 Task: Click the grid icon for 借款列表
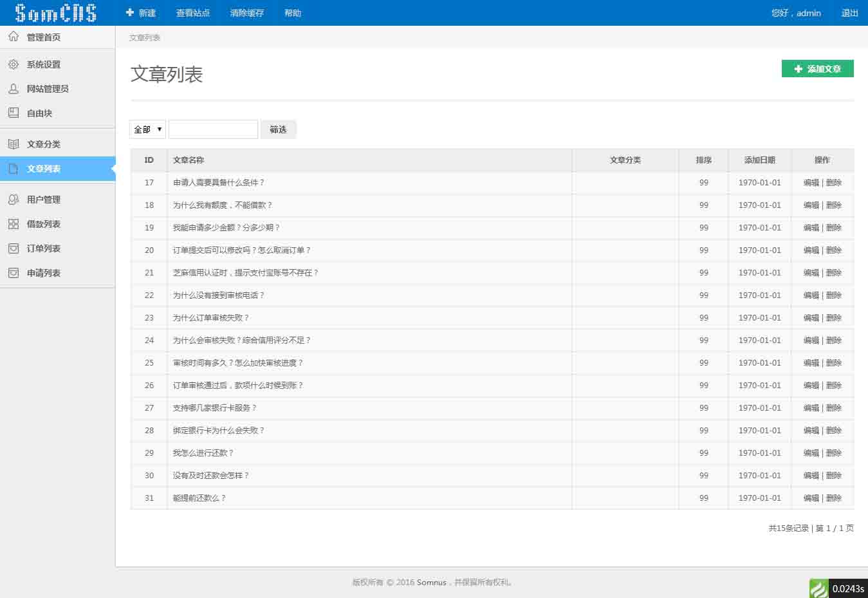pyautogui.click(x=14, y=224)
